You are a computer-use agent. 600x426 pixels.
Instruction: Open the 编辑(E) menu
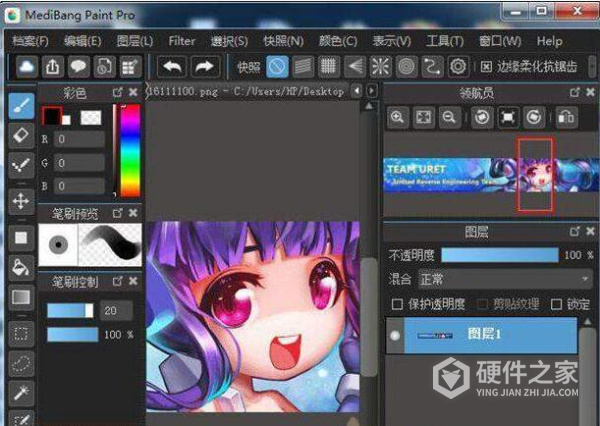[83, 41]
